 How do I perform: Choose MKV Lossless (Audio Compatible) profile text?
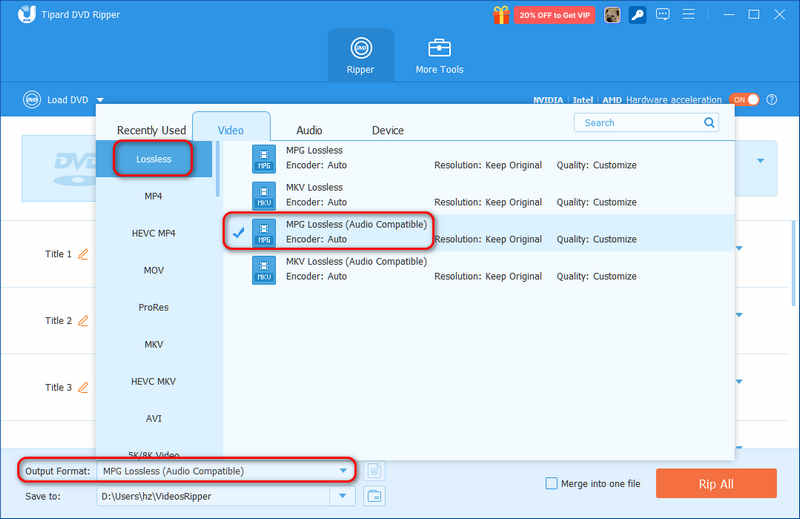tap(356, 261)
